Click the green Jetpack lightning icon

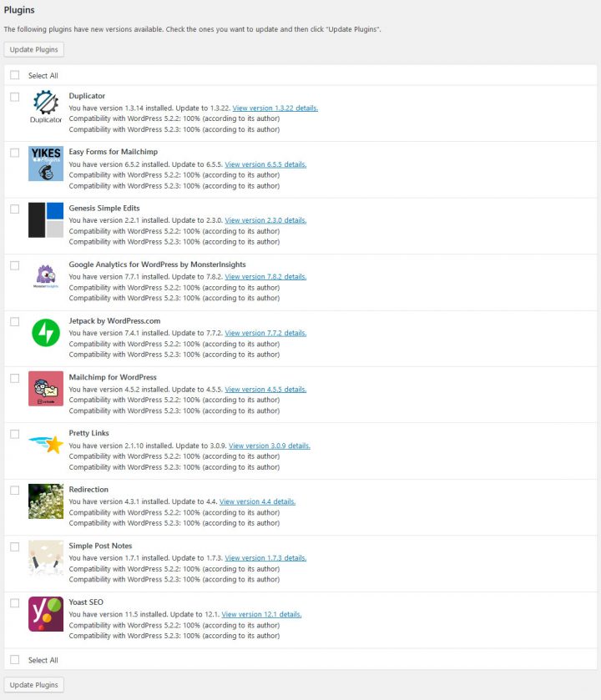[x=46, y=333]
